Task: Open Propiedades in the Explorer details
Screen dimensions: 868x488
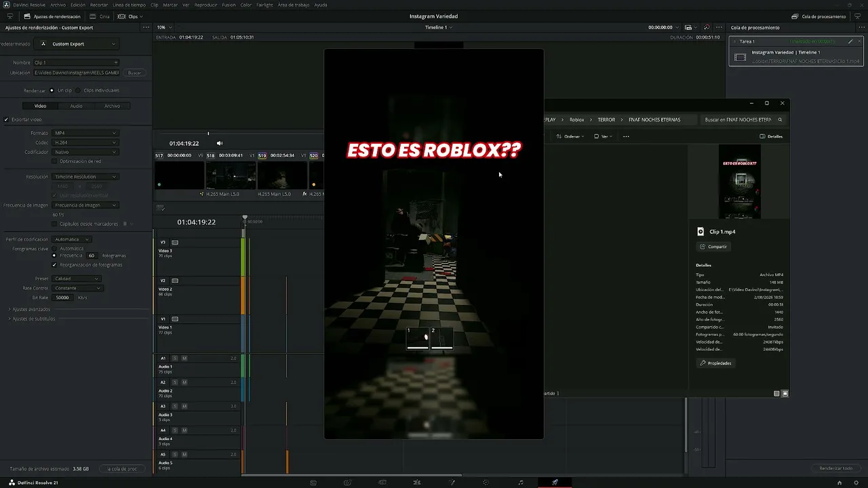Action: coord(715,363)
